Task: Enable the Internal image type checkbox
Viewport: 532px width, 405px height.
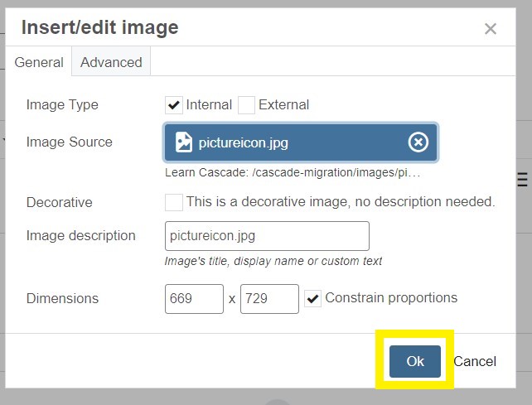Action: click(174, 105)
